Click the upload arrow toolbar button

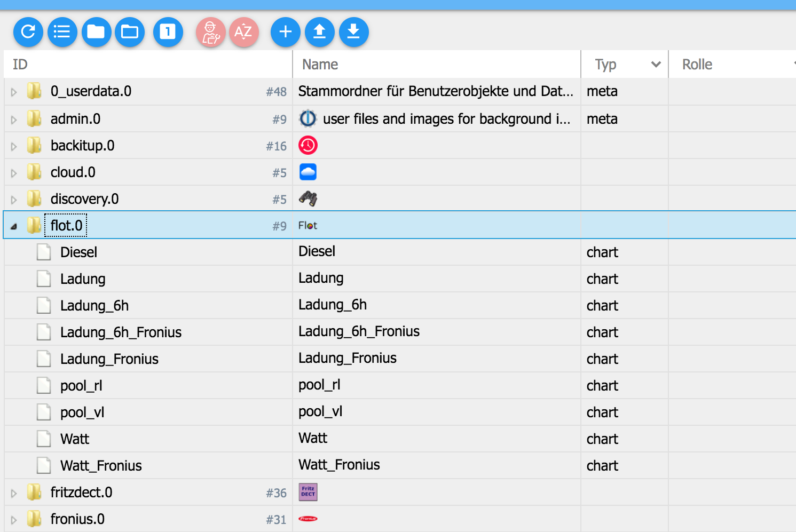coord(320,32)
